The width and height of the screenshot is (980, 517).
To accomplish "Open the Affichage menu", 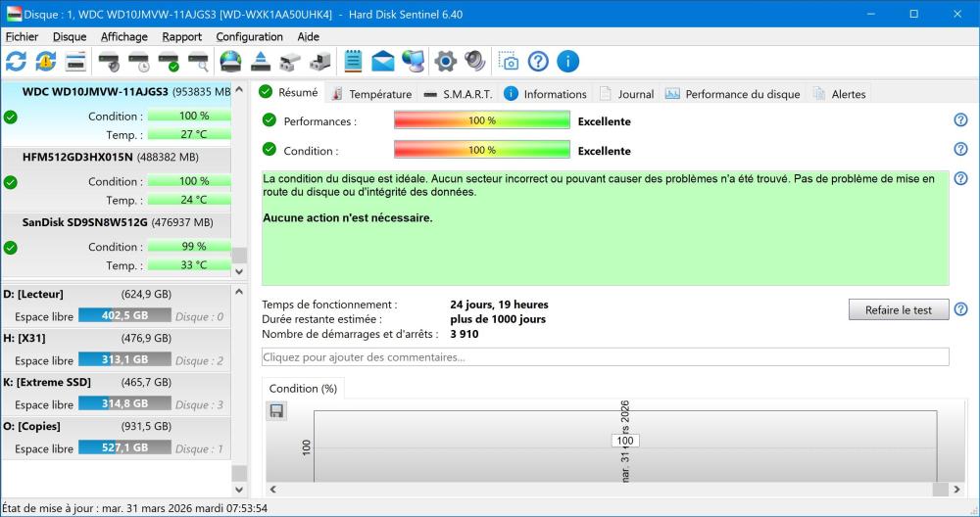I will tap(124, 37).
